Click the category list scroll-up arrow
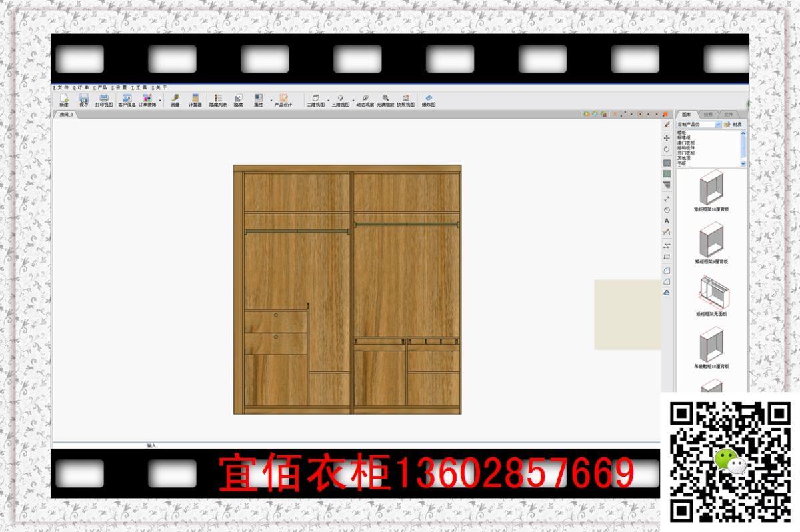Viewport: 800px width, 532px height. 743,133
